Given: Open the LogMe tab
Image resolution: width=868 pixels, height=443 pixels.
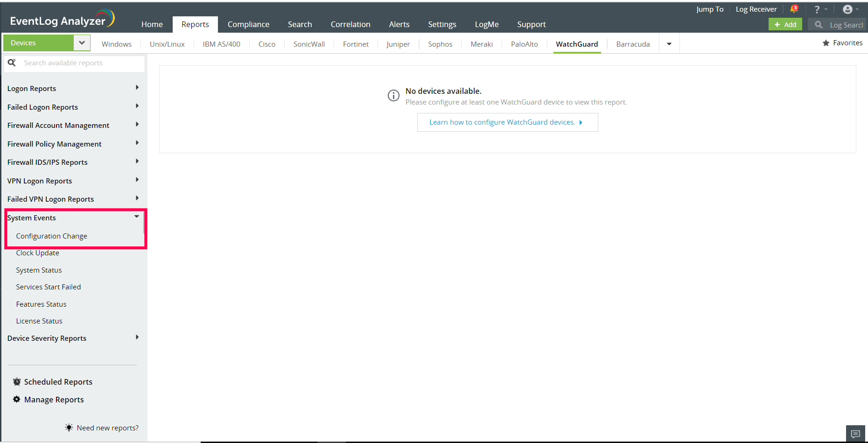Looking at the screenshot, I should [487, 24].
